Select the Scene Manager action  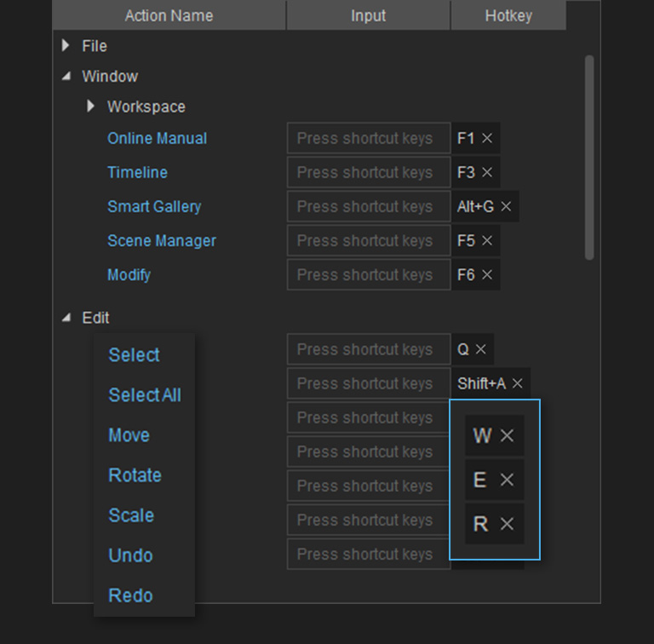pos(161,240)
